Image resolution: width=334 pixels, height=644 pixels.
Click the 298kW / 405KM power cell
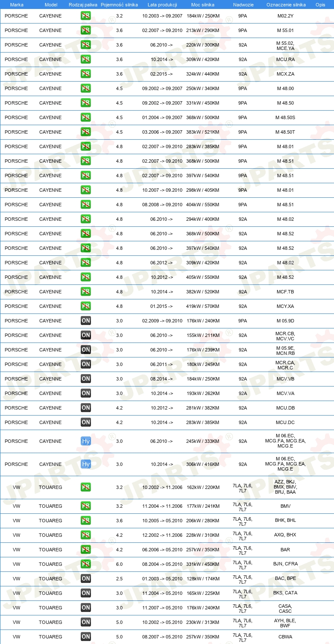coord(203,190)
